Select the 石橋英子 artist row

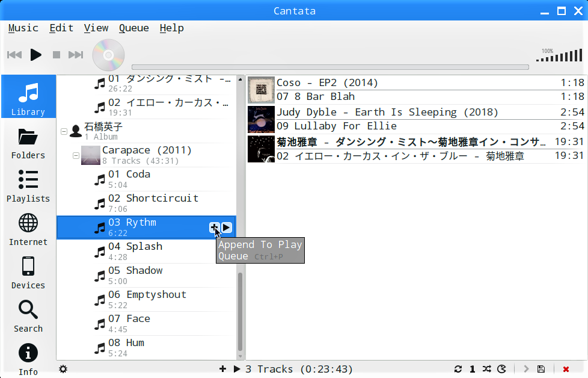tap(146, 131)
